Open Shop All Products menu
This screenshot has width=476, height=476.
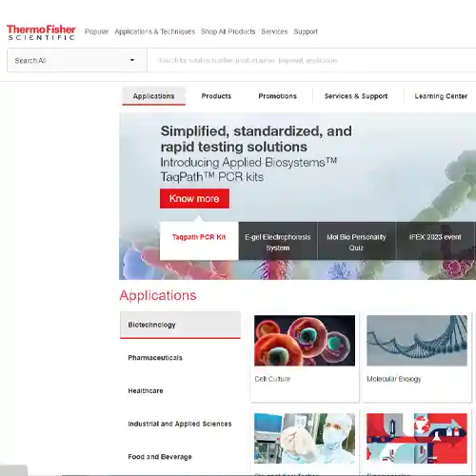pos(228,31)
